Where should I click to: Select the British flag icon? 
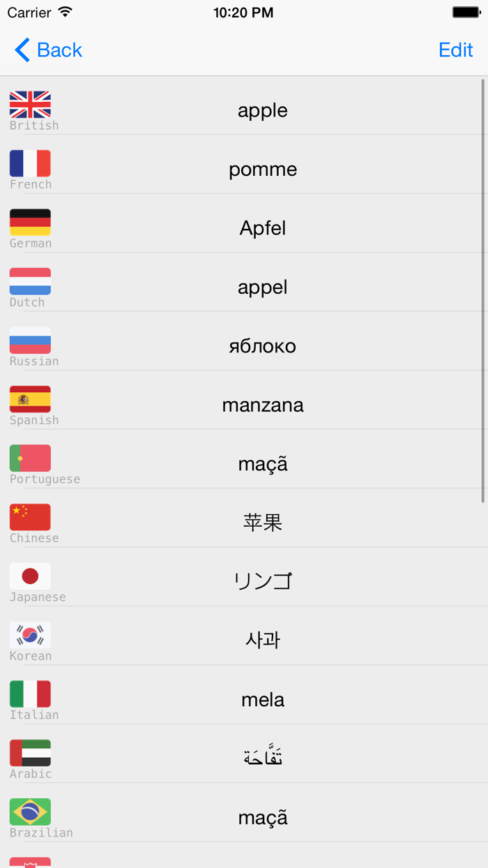coord(29,105)
